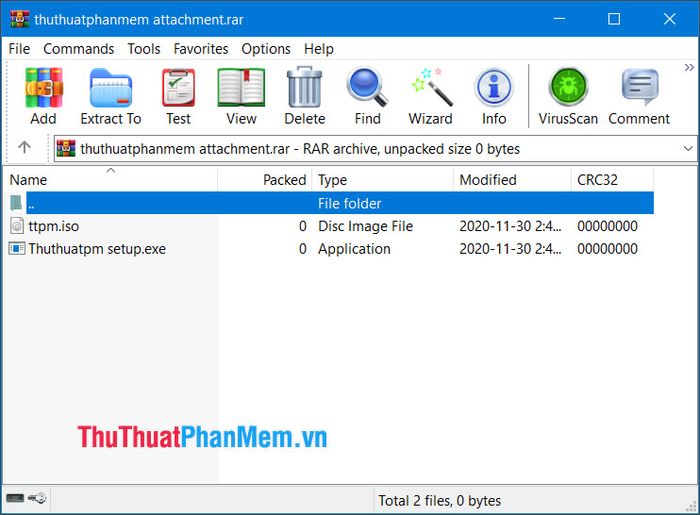
Task: Start VirusScan on the archive
Action: pos(568,87)
